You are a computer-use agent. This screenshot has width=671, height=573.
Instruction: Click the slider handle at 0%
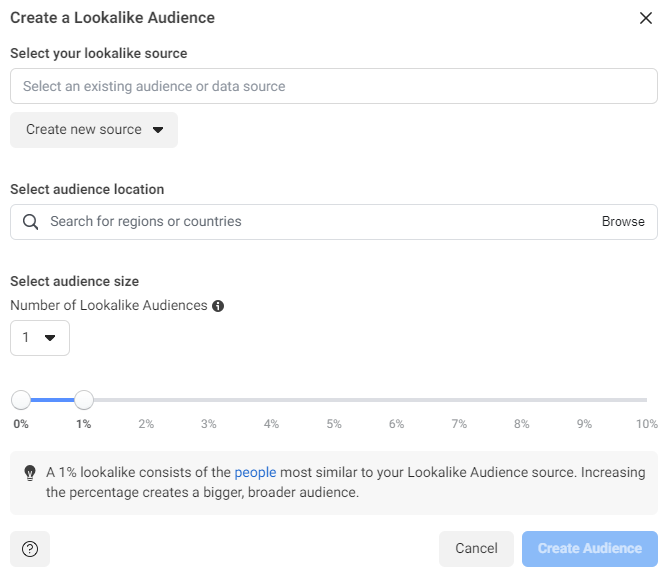[21, 400]
